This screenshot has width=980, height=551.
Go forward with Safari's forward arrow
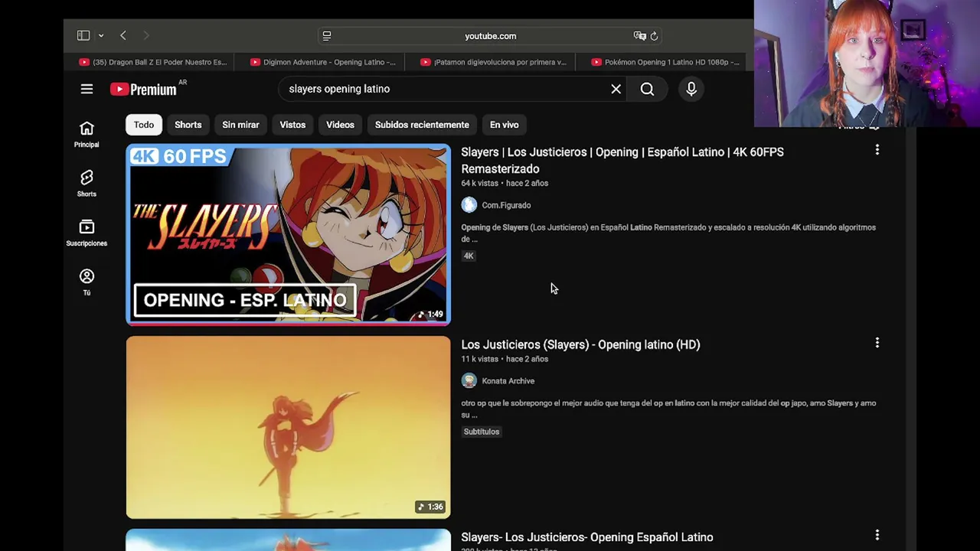146,35
